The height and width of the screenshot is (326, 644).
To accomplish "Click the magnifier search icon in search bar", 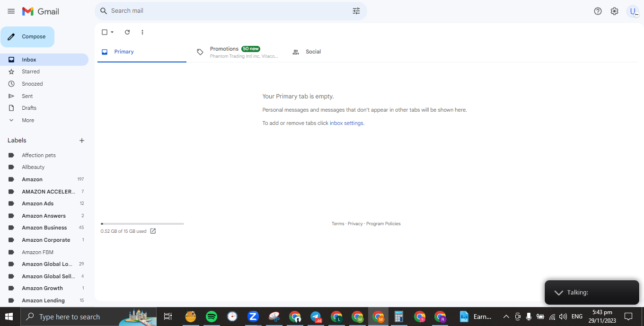I will [104, 11].
